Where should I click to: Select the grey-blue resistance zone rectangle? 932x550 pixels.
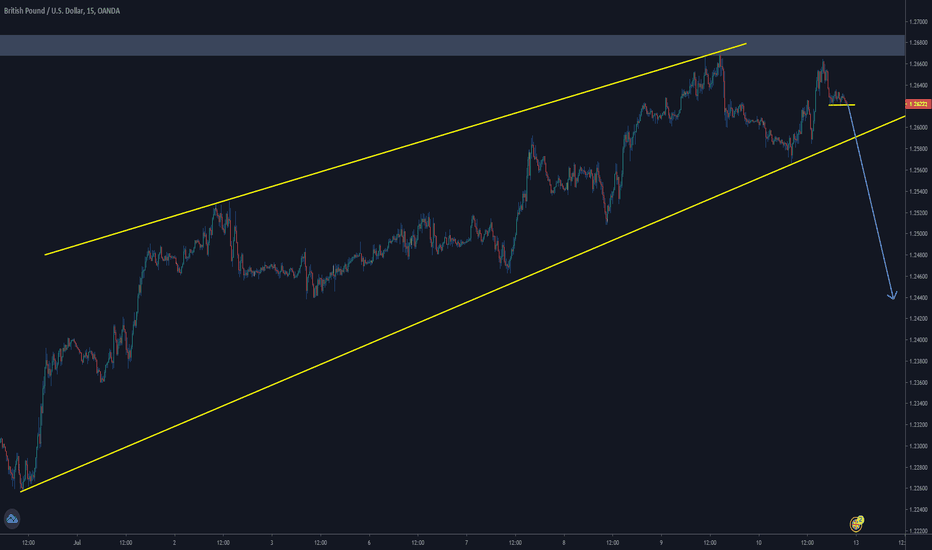point(452,46)
